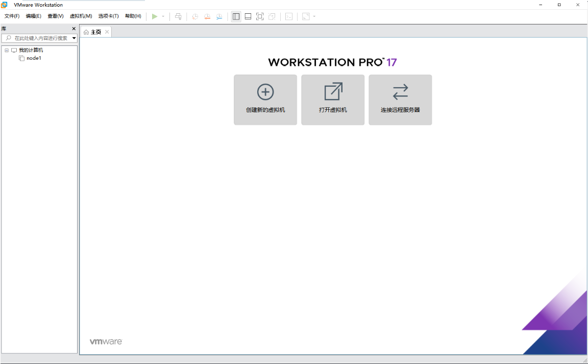Click 连接远程服务器 button
Viewport: 588px width, 364px height.
click(400, 100)
